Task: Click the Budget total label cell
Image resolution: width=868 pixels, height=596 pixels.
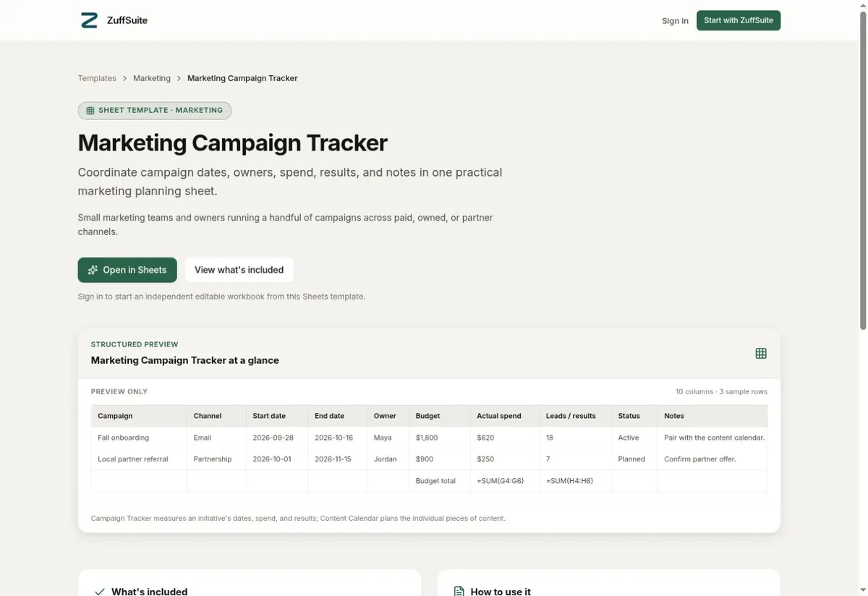Action: click(440, 481)
